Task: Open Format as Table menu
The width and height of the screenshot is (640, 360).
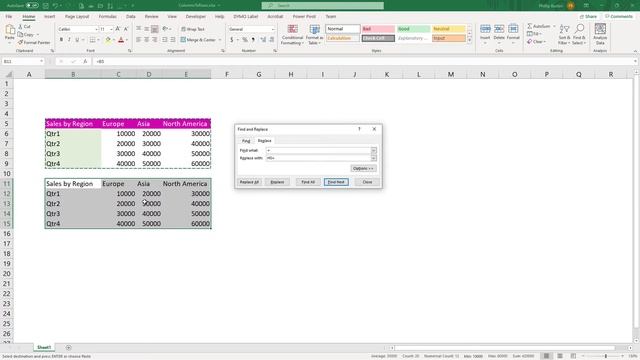Action: click(x=314, y=35)
